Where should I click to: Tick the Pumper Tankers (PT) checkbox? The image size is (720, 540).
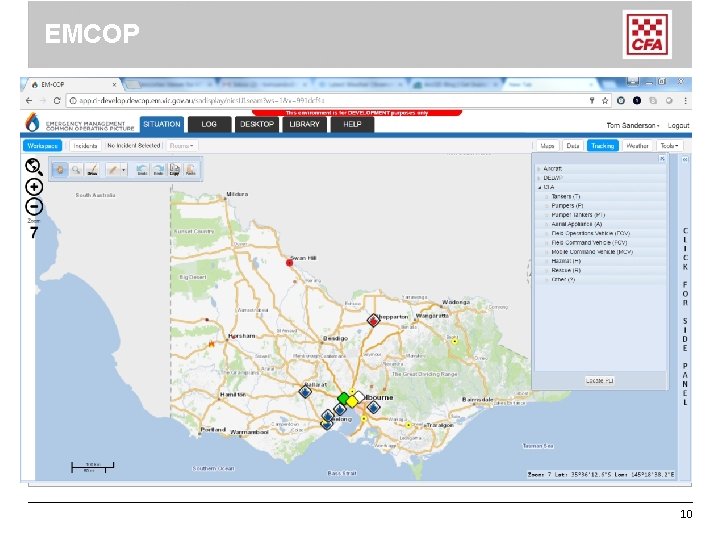547,215
